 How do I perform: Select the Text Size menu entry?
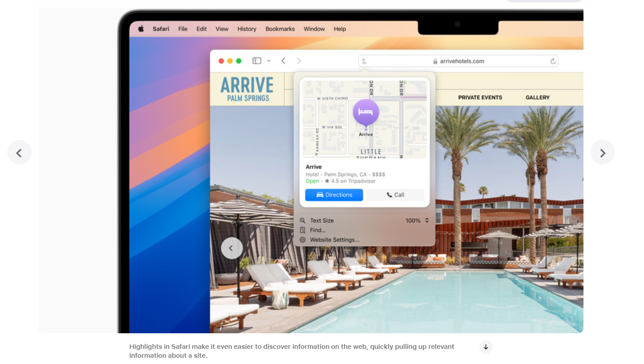(x=322, y=221)
